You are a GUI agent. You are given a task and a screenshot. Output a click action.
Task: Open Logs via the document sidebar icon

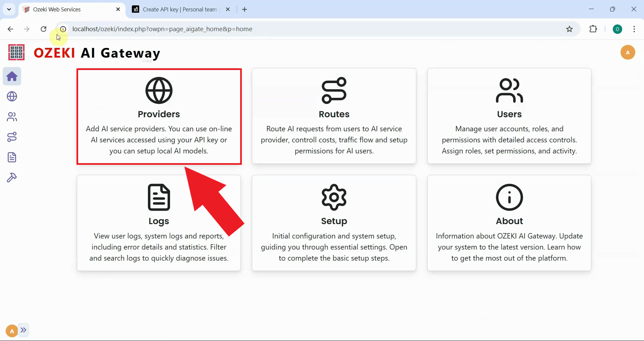pyautogui.click(x=12, y=157)
